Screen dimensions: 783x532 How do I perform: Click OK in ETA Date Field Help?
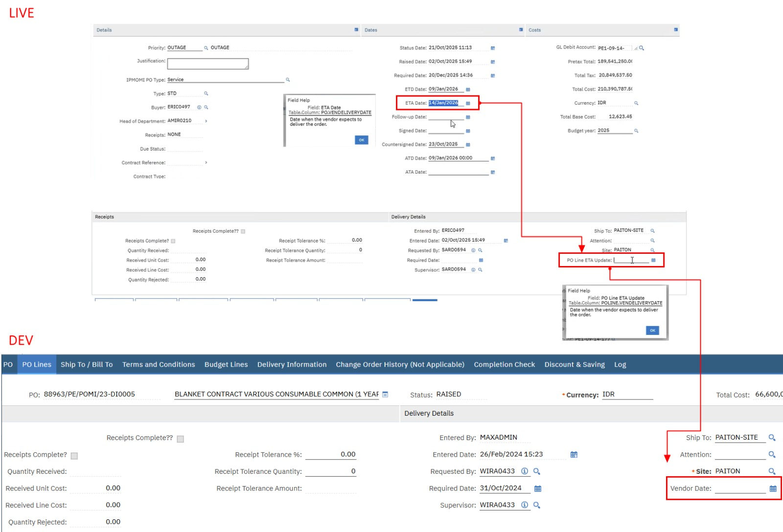click(x=361, y=140)
